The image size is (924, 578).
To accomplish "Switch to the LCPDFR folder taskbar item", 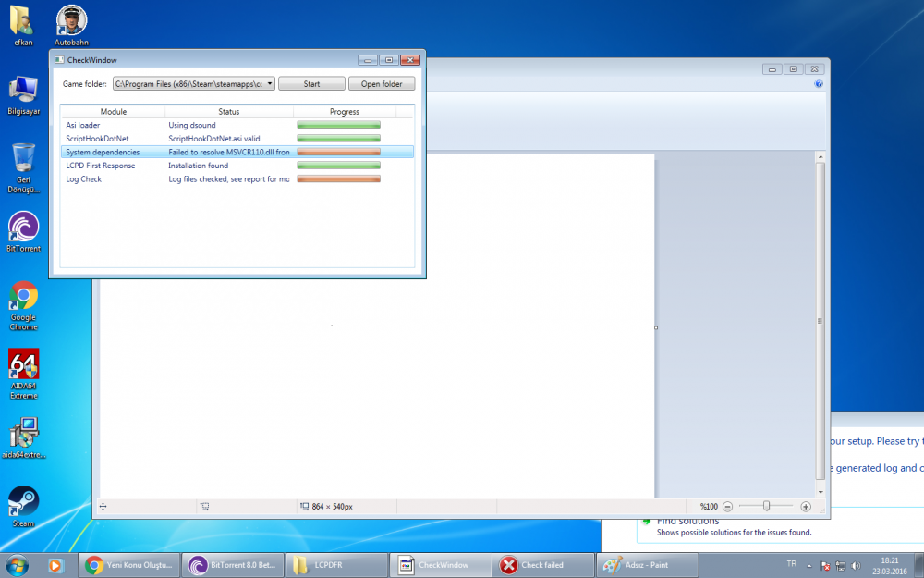I will tap(336, 565).
